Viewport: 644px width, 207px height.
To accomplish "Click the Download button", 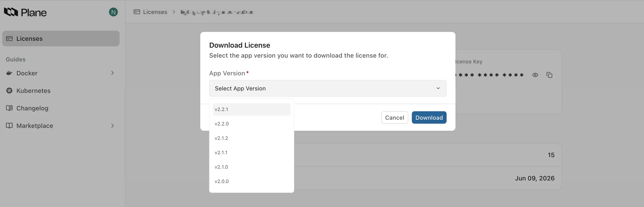I will (429, 117).
